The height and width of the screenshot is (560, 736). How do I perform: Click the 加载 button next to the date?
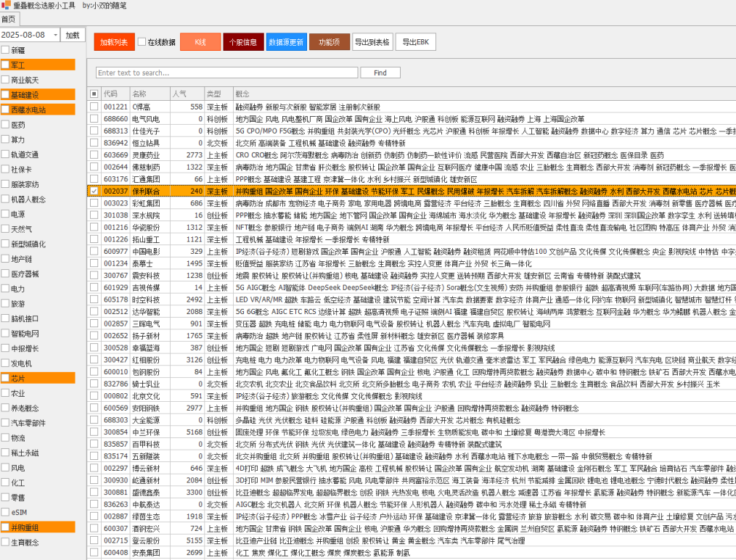tap(73, 35)
